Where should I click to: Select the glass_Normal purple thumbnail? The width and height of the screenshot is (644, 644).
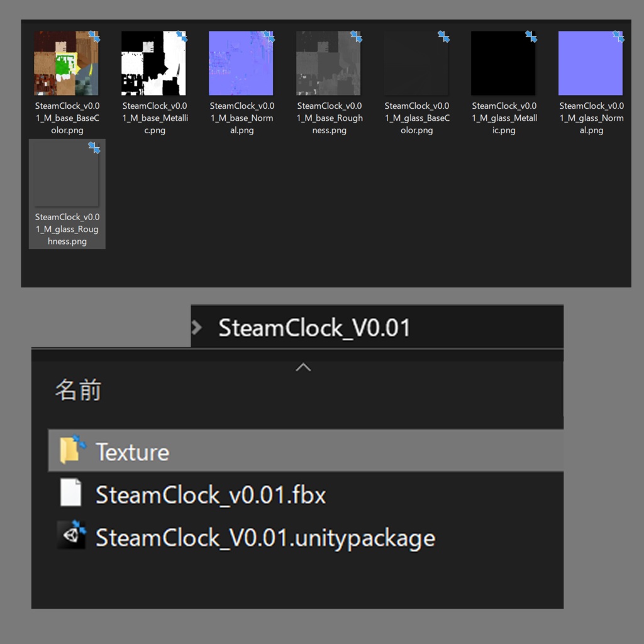click(x=591, y=61)
